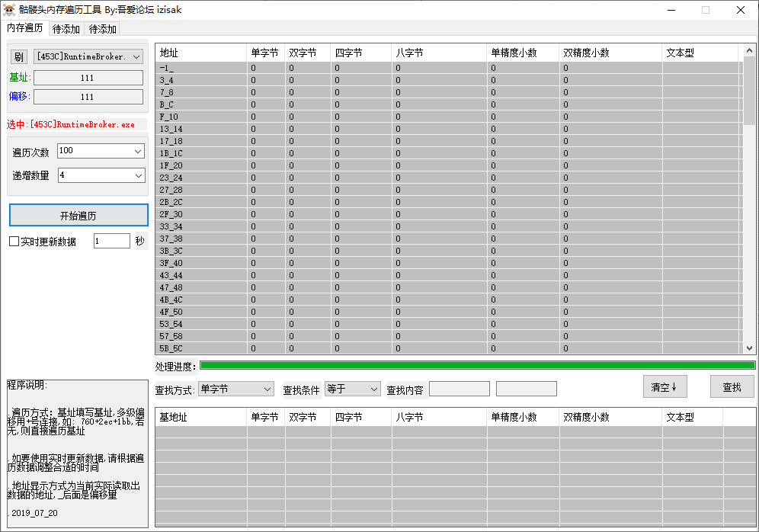Open the RuntimeBroker process dropdown
Screen dimensions: 759x532
tap(88, 56)
